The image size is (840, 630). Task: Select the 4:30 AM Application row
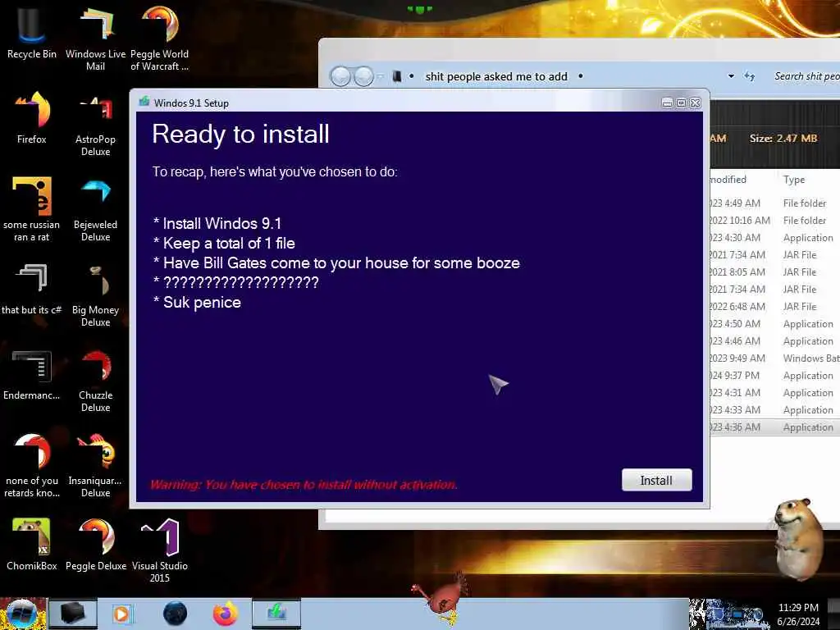coord(774,237)
